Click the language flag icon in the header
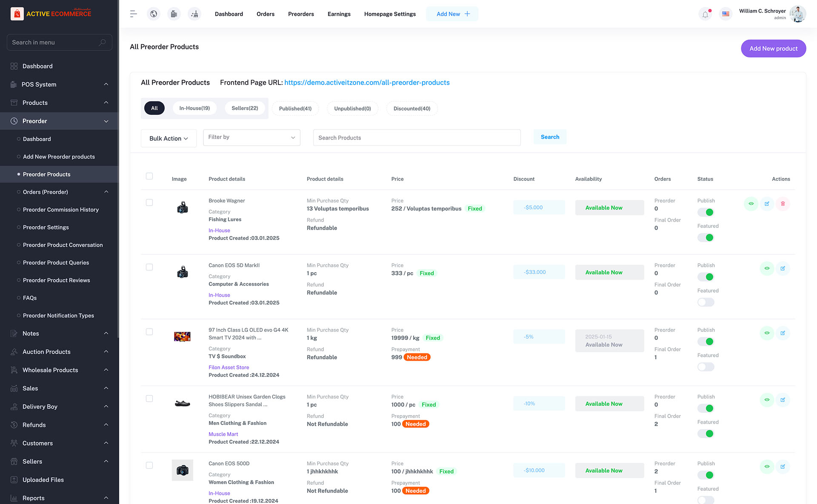Screen dimensions: 817x504 (726, 14)
